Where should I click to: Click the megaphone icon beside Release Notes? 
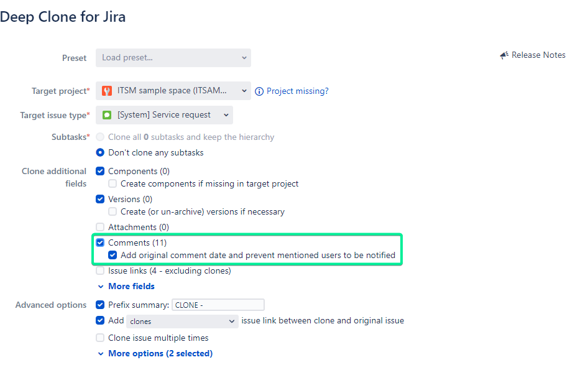[504, 55]
